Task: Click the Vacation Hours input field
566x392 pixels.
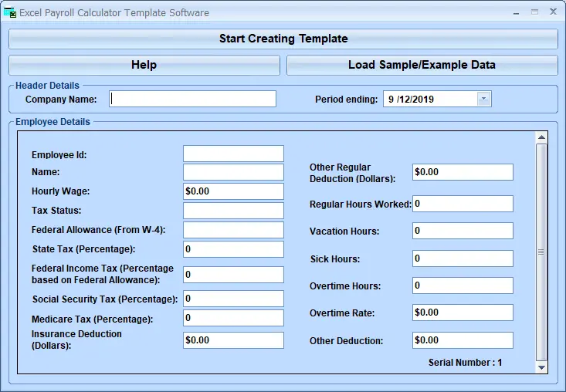Action: [463, 231]
